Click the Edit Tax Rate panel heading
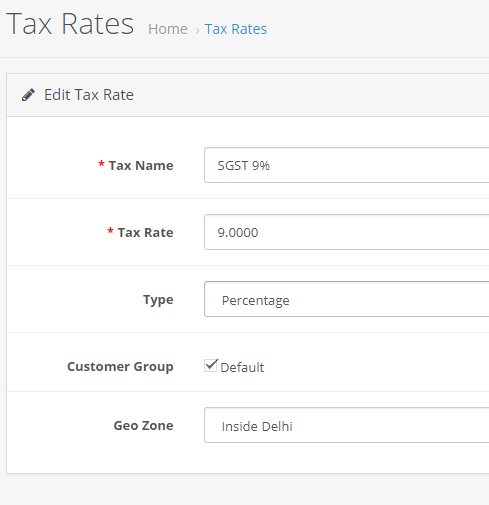The image size is (489, 505). tap(89, 95)
